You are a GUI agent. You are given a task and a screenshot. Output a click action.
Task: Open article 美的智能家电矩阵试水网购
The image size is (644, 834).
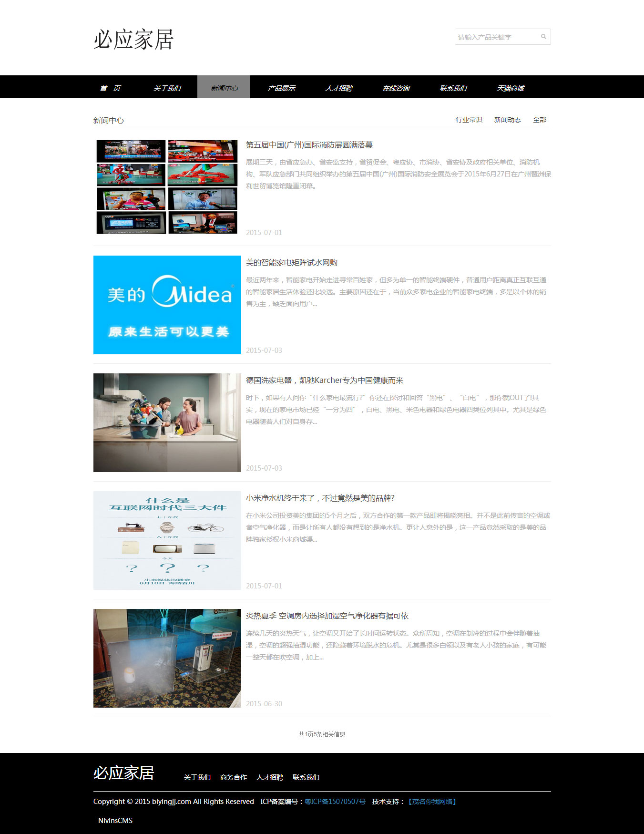tap(291, 263)
